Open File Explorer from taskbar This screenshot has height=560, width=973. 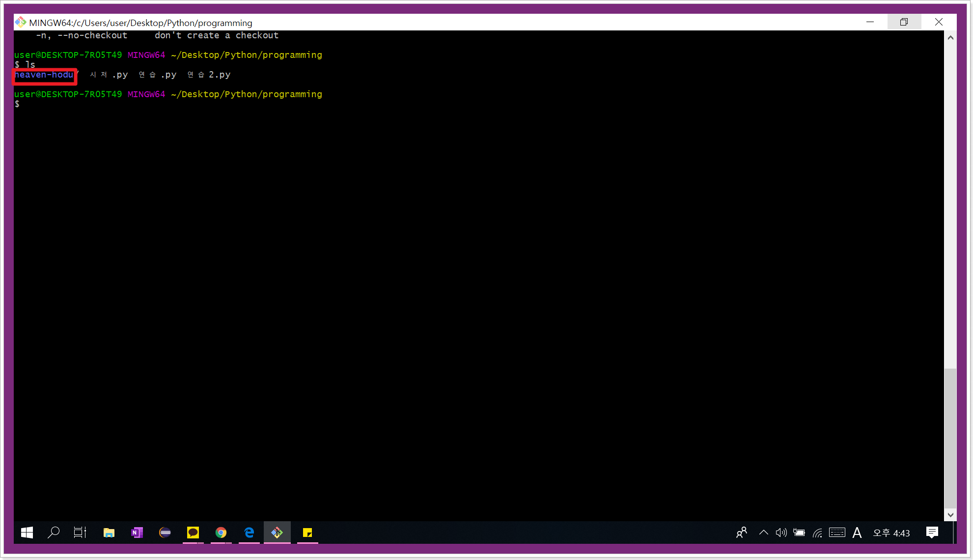[x=109, y=533]
